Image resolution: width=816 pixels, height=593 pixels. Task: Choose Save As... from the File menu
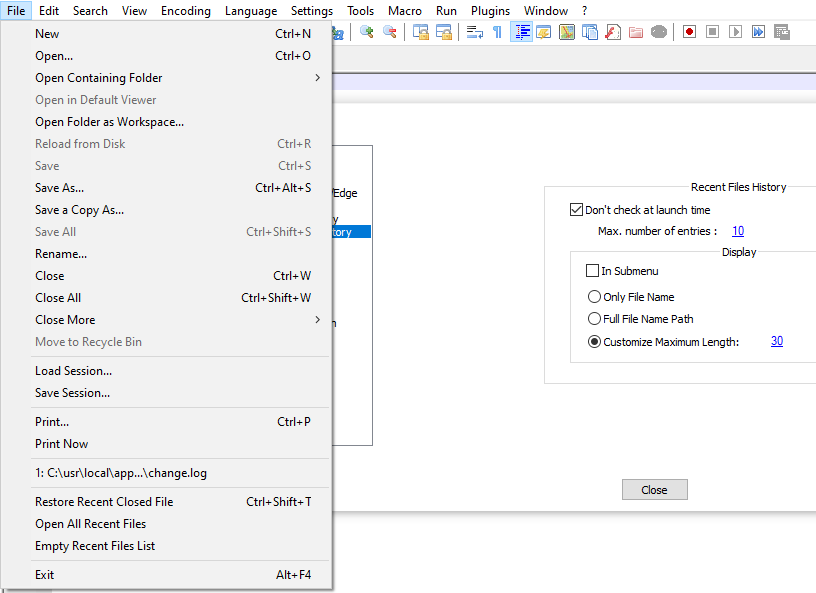[x=166, y=188]
